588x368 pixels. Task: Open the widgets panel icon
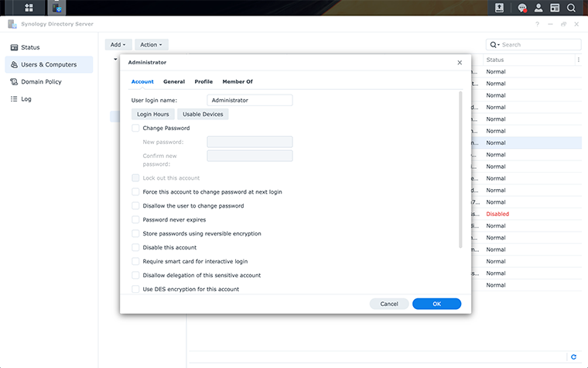tap(555, 8)
